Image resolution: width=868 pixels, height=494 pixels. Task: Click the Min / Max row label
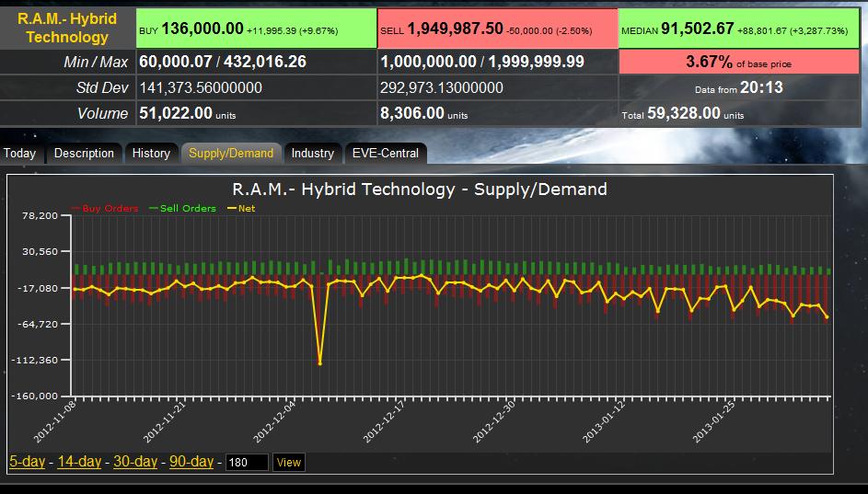pos(96,62)
